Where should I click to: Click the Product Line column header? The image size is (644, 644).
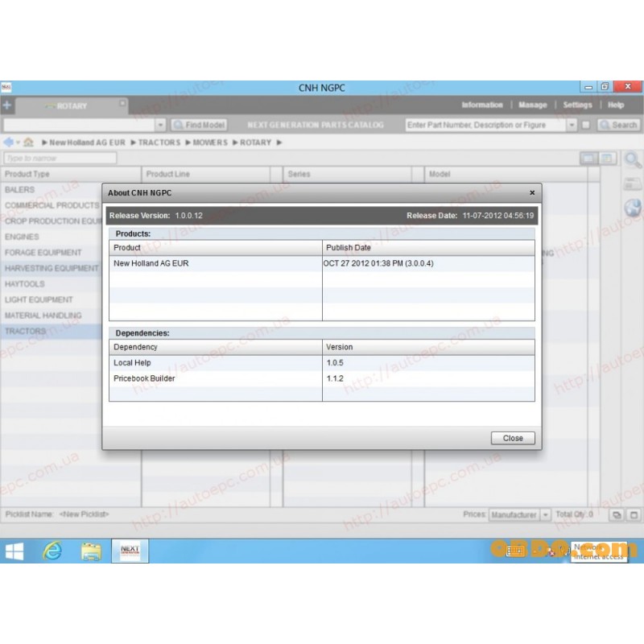[206, 174]
